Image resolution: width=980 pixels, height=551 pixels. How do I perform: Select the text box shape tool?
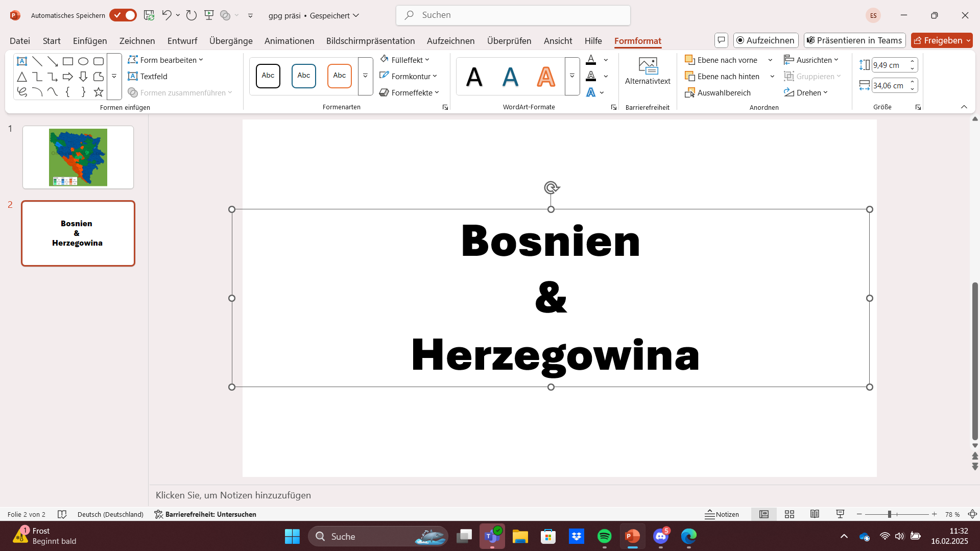tap(22, 61)
